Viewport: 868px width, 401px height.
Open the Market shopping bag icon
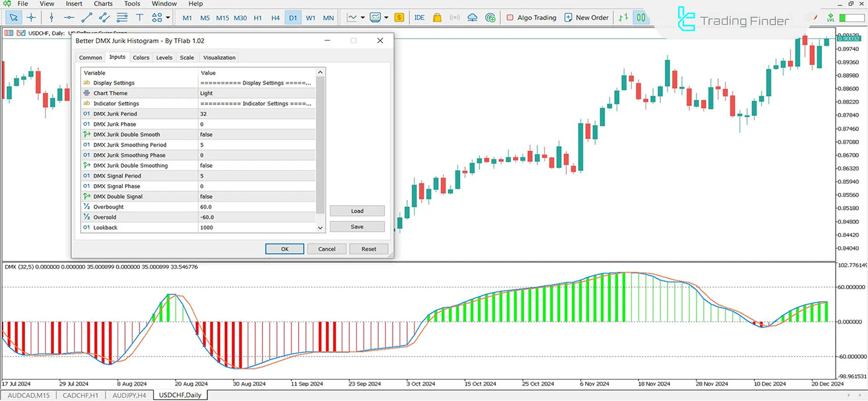coord(437,18)
